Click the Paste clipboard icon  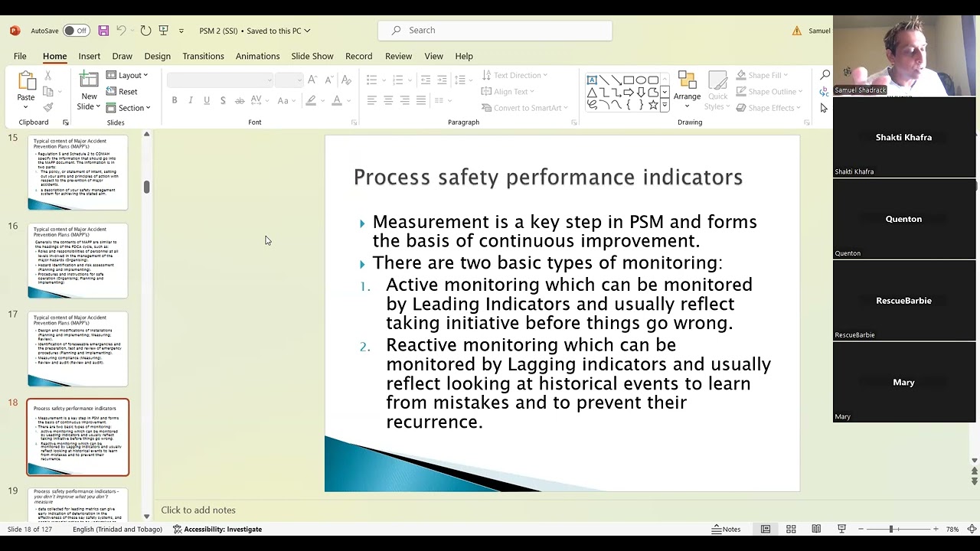pyautogui.click(x=26, y=81)
